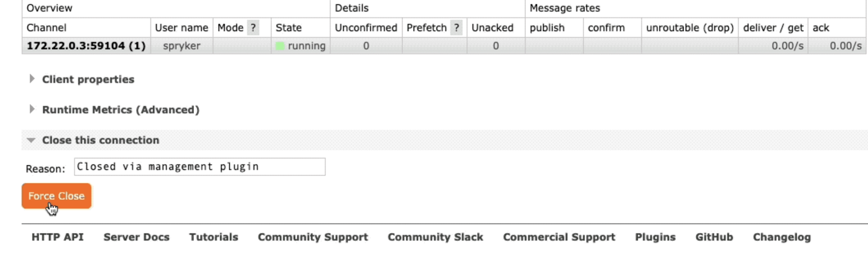
Task: Open channel 172.22.0.3:59104 (1) link
Action: point(86,46)
